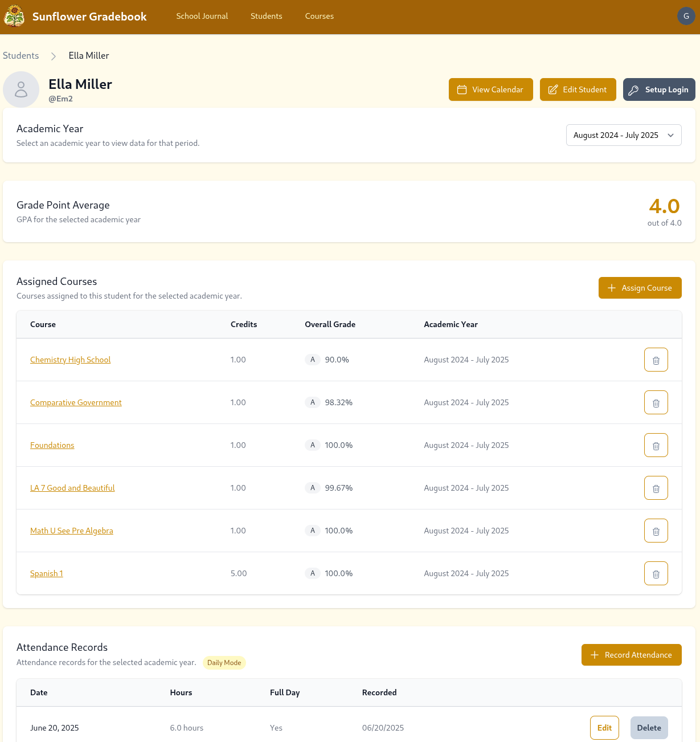Click the Students breadcrumb link
The image size is (700, 742).
(21, 55)
